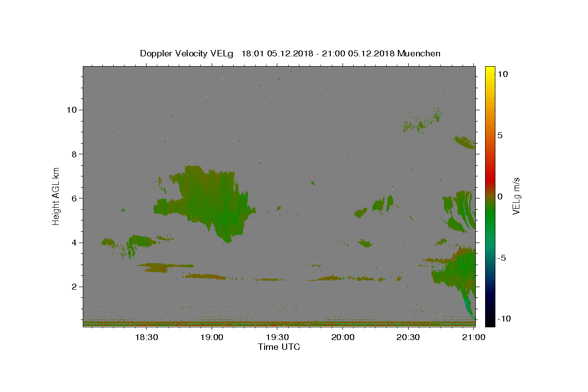Image resolution: width=588 pixels, height=392 pixels.
Task: Click the high cirrus echo near 10 km
Action: (422, 121)
